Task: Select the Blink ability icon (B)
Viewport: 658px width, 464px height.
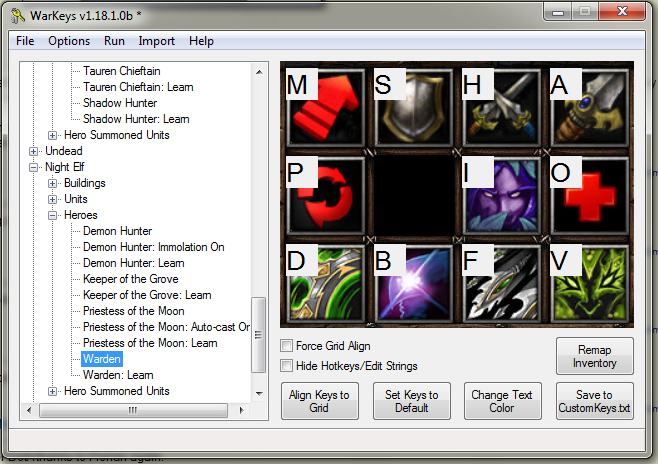Action: click(x=413, y=284)
